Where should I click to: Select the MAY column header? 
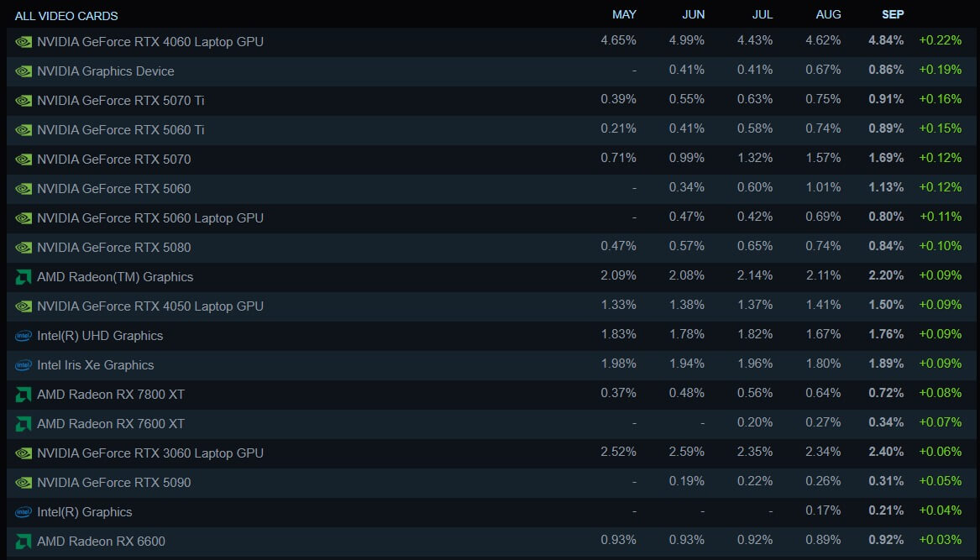[x=624, y=15]
